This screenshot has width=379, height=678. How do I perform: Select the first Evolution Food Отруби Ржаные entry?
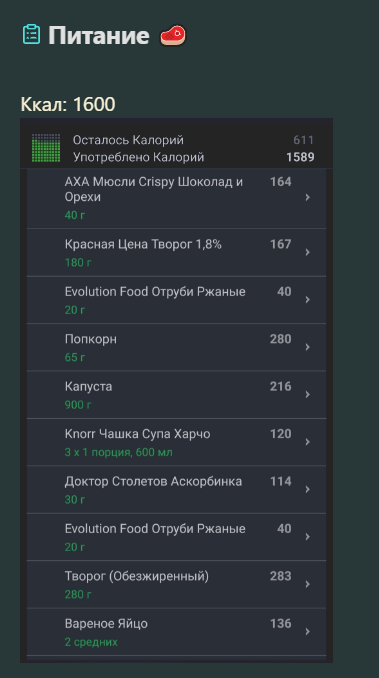tap(176, 300)
